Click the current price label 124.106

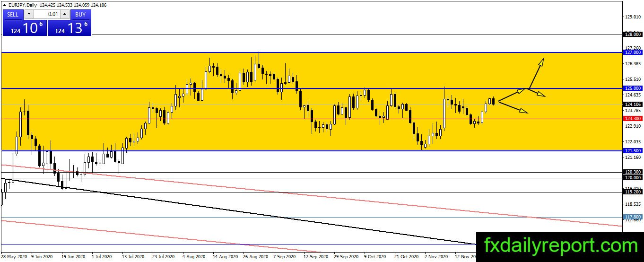[633, 105]
